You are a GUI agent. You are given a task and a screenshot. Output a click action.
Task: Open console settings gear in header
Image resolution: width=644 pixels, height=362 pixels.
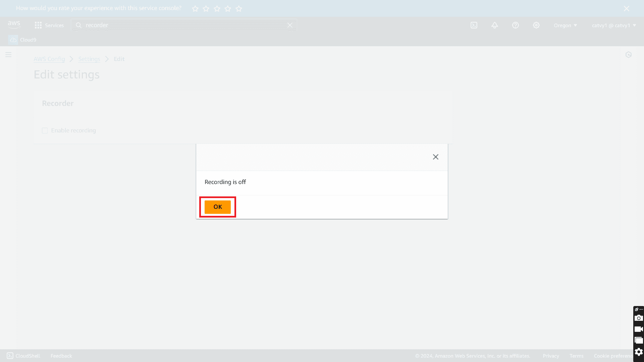point(536,25)
